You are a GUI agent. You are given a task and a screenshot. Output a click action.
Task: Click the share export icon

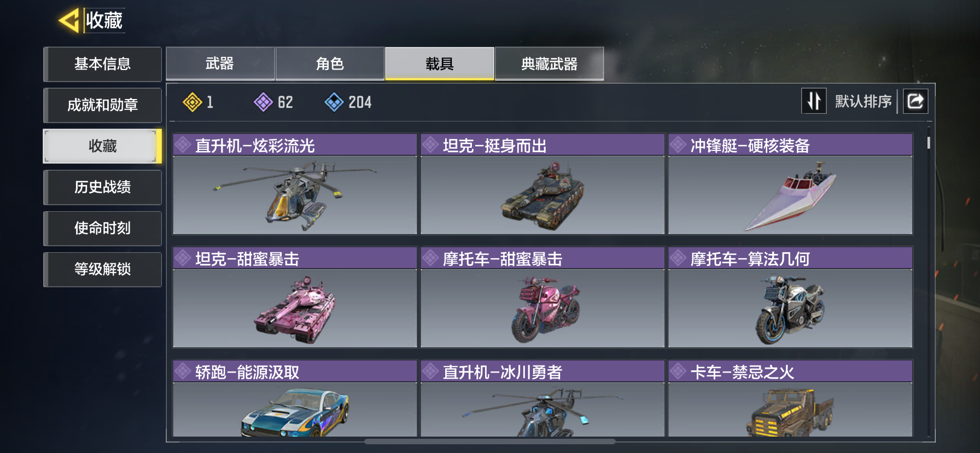tap(915, 101)
